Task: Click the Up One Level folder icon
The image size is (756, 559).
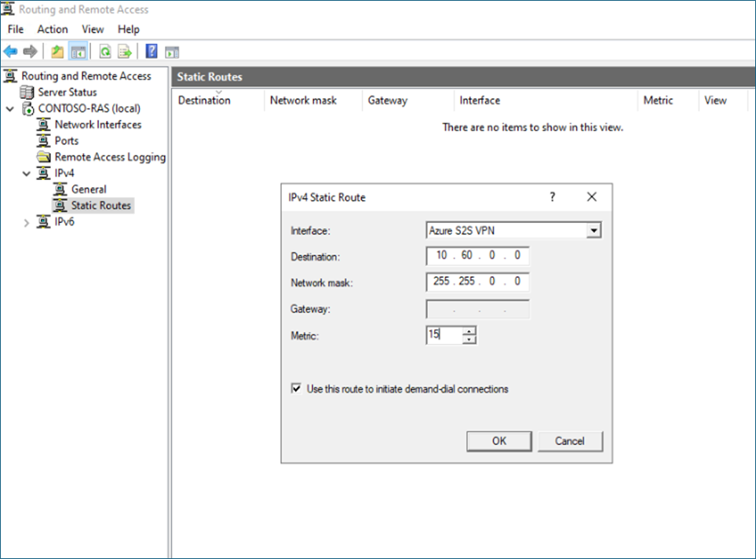Action: (57, 52)
